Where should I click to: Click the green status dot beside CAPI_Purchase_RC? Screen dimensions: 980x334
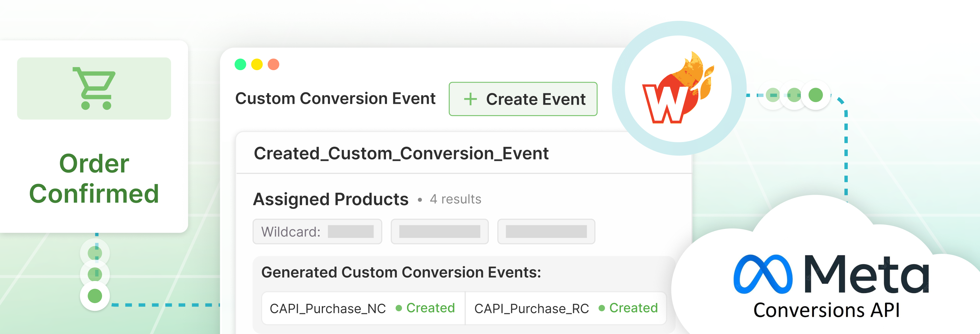pos(601,308)
